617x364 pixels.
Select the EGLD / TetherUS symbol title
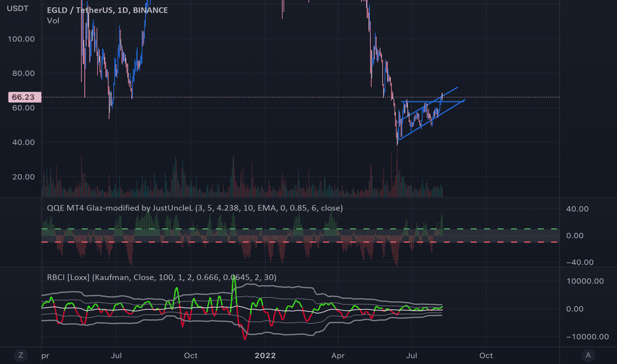point(107,10)
